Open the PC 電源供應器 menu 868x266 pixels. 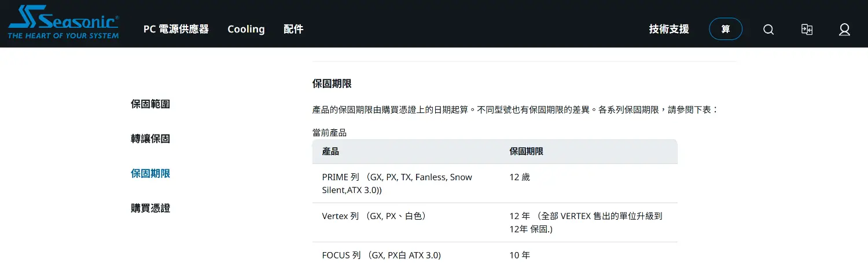[176, 29]
